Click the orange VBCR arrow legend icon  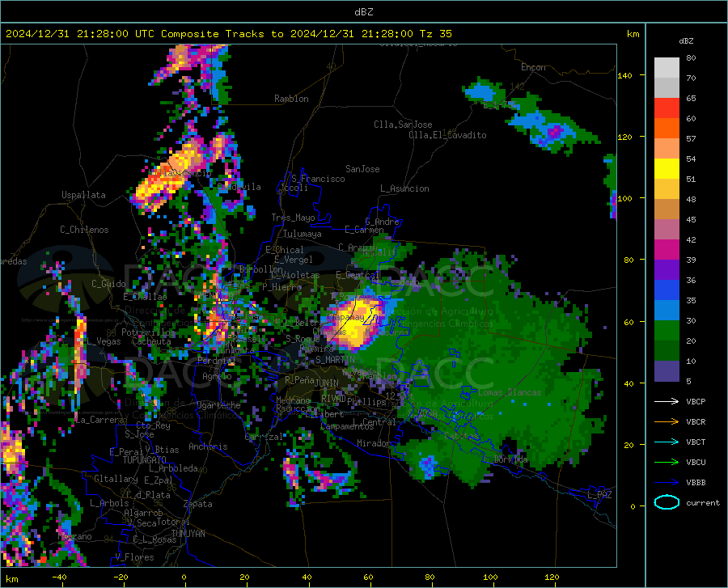pyautogui.click(x=667, y=422)
